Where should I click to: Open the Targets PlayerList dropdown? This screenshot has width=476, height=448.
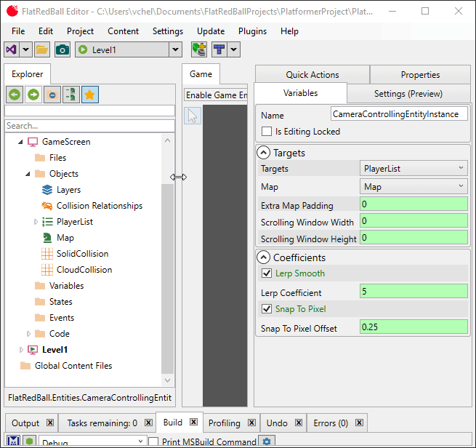point(414,169)
